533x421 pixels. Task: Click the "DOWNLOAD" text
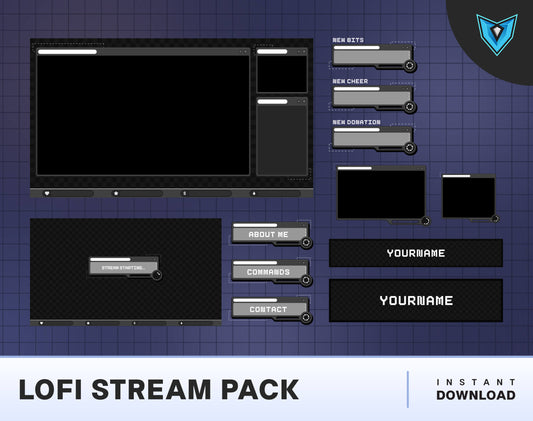tap(476, 395)
